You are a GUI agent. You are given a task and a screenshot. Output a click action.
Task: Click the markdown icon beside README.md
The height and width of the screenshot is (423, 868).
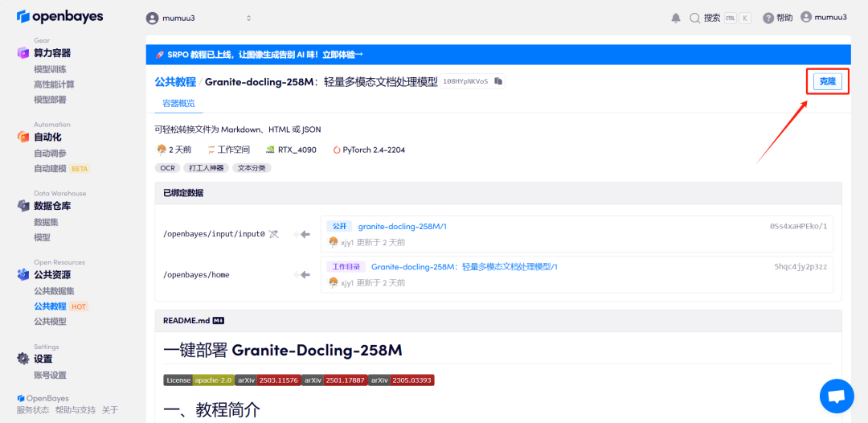coord(218,321)
